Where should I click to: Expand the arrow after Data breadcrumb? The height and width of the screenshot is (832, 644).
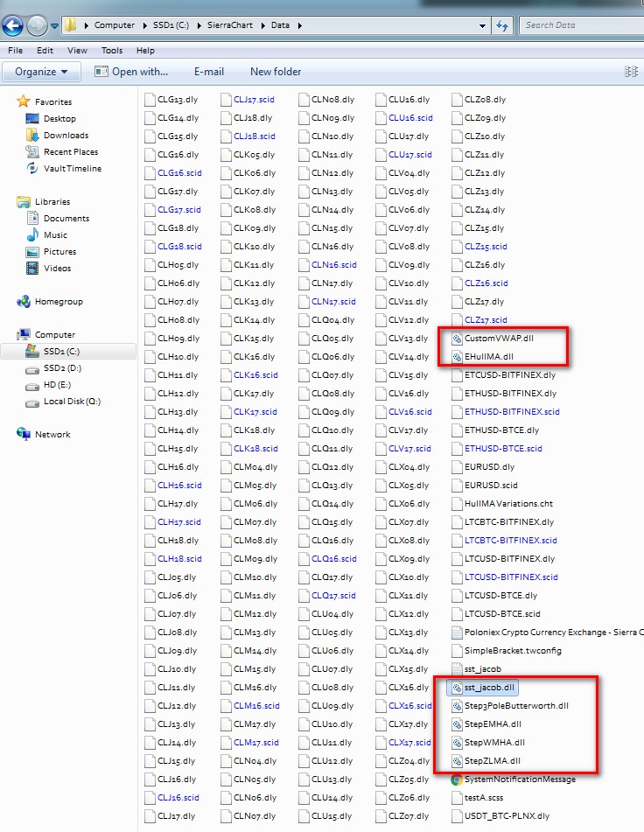(x=300, y=25)
